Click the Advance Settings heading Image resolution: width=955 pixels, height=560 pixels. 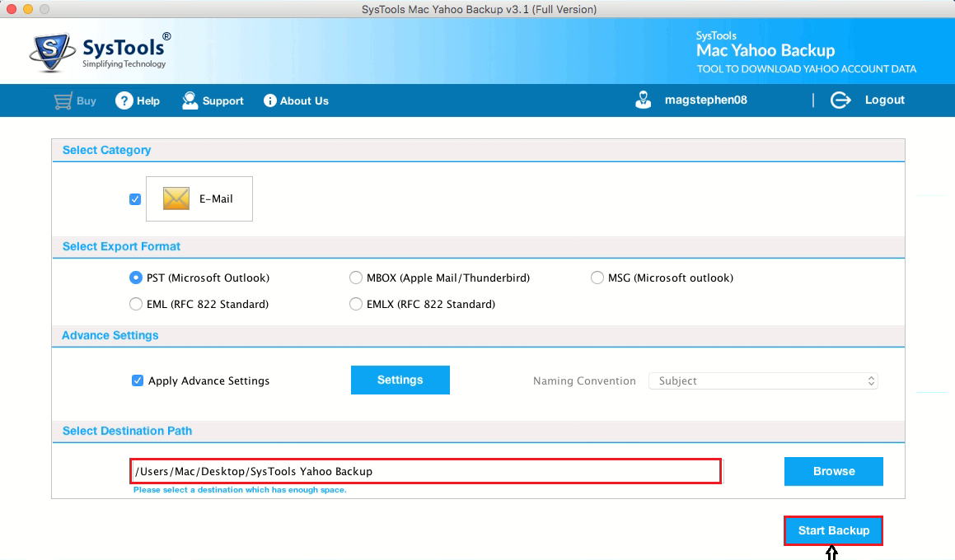click(110, 335)
